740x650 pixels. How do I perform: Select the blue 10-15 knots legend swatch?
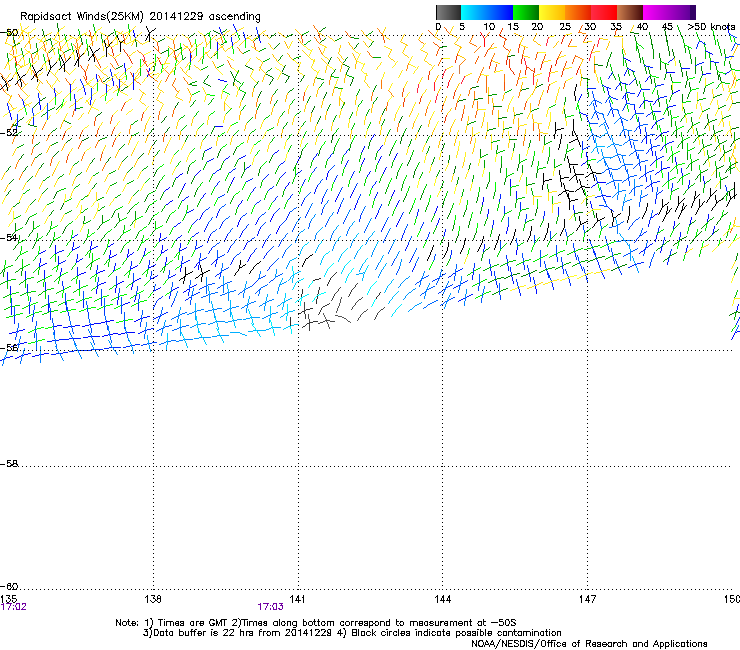point(500,12)
